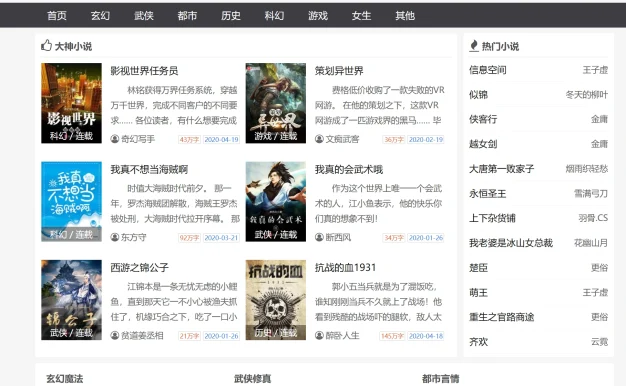The image size is (626, 386).
Task: Click the 43万字 word count tag
Action: pyautogui.click(x=189, y=139)
